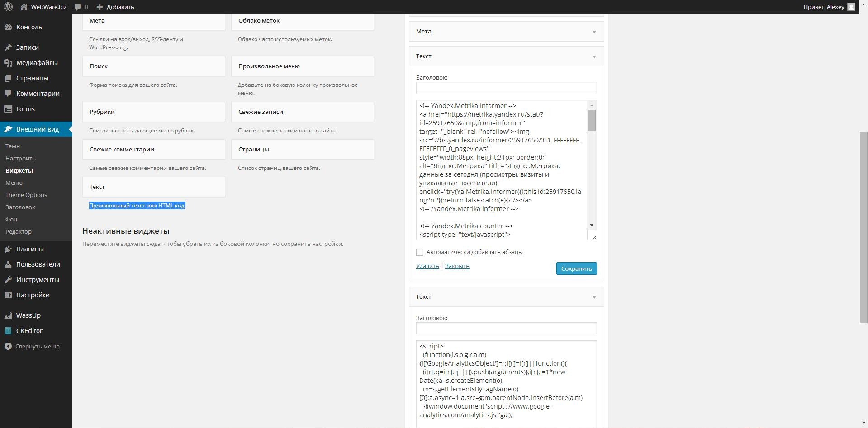The width and height of the screenshot is (868, 428).
Task: Click the Yandex code textarea scrollbar thumb
Action: [592, 121]
